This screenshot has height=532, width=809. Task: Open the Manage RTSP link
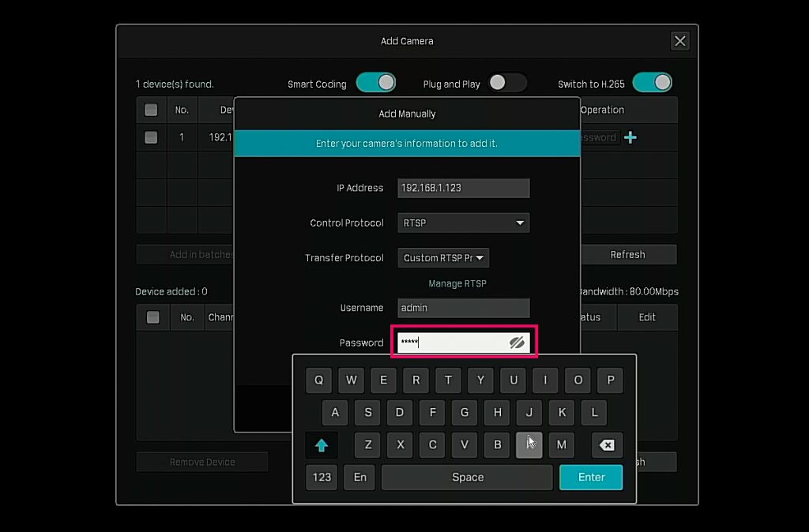coord(457,283)
